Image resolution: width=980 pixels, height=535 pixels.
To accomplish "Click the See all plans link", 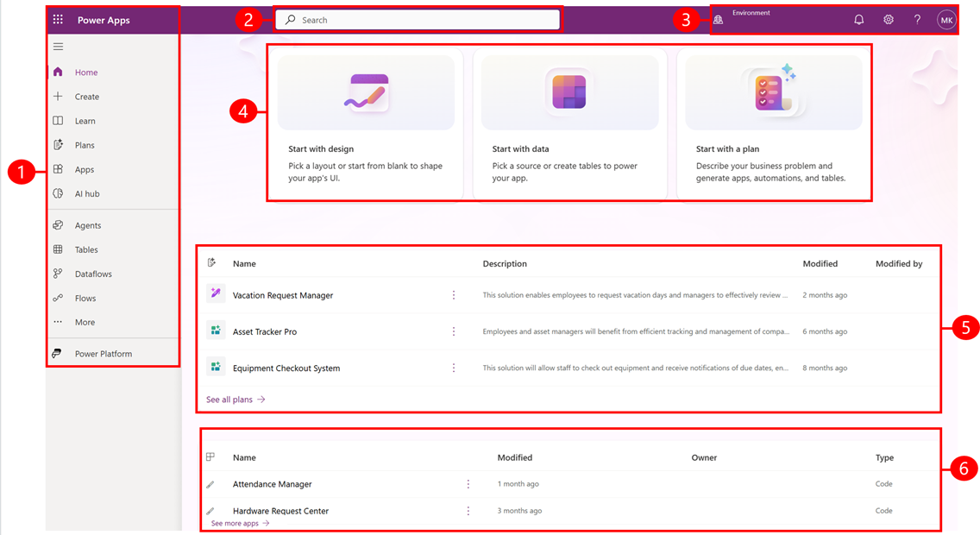I will (x=236, y=400).
